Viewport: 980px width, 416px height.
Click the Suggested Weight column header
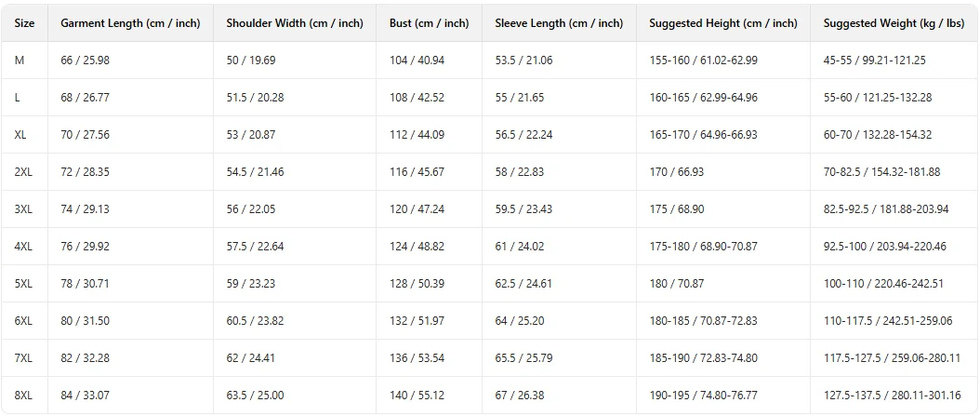point(894,23)
